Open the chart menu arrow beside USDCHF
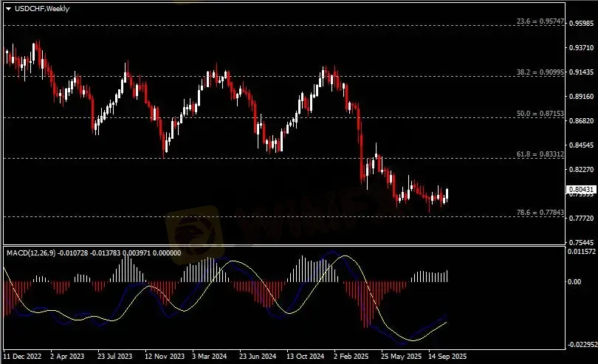 [x=8, y=9]
